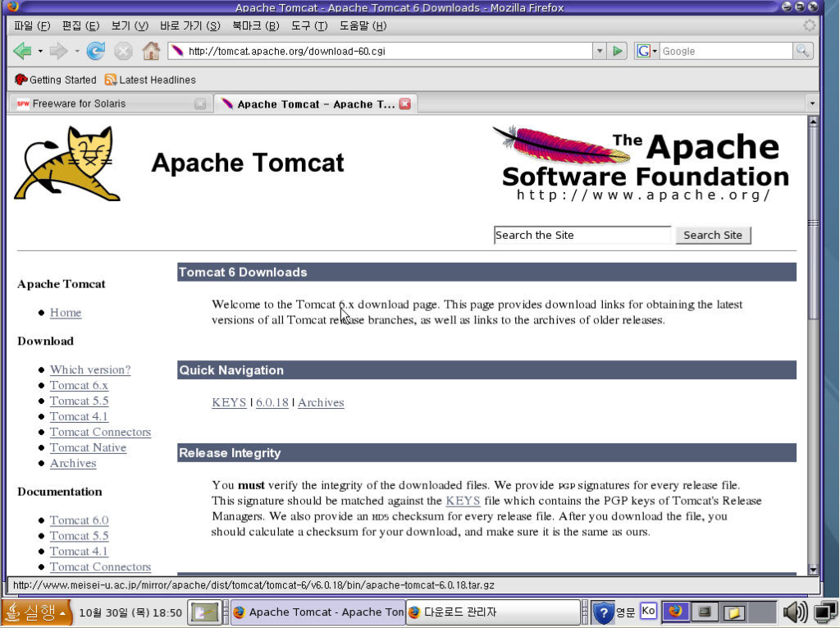Select the third workspace folder icon
Viewport: 840px width, 628px height.
(x=734, y=612)
